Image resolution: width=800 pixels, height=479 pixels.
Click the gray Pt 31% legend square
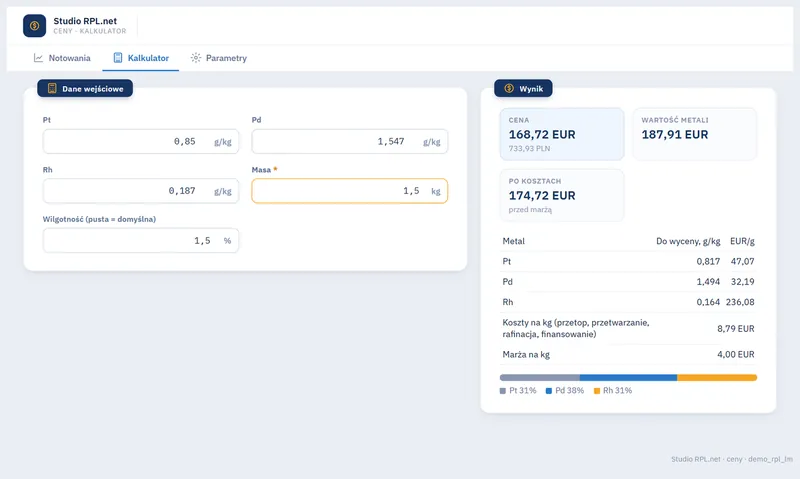(x=503, y=391)
